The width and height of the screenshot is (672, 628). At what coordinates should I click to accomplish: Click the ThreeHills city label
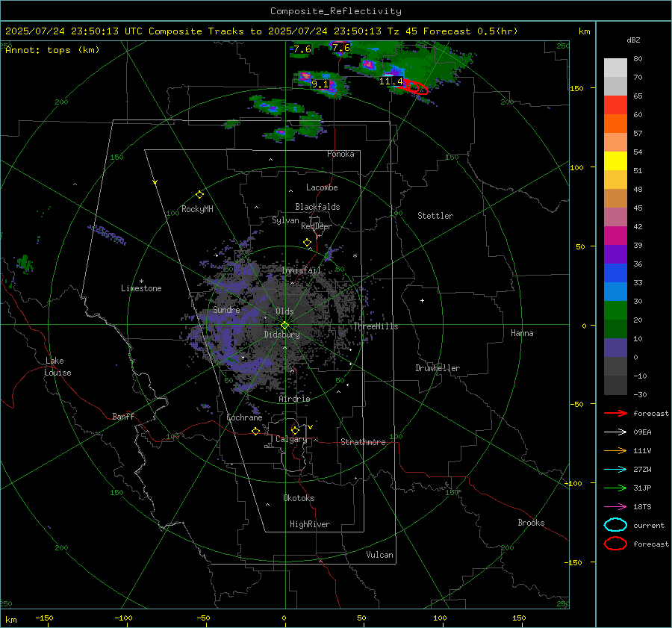tap(376, 326)
